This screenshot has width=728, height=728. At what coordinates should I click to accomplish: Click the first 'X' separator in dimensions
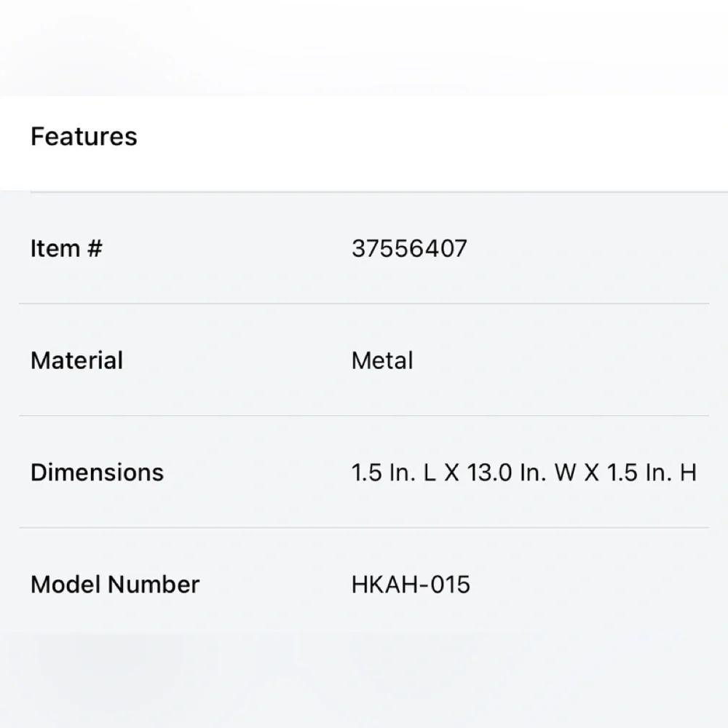(x=452, y=472)
